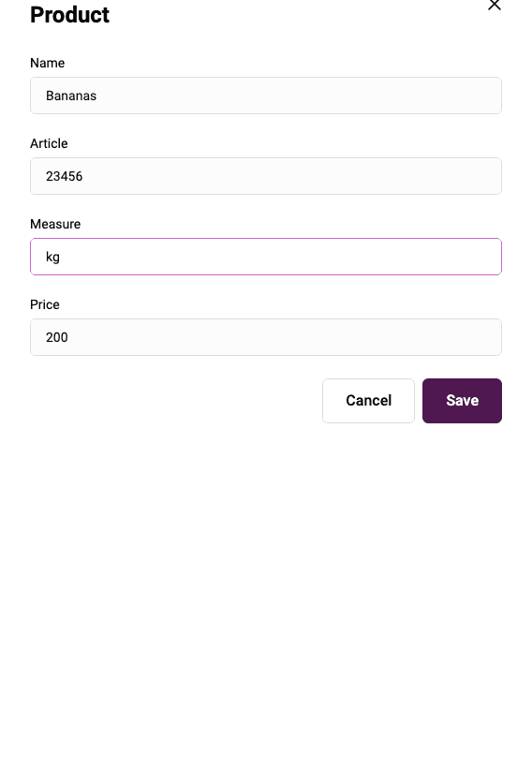532x783 pixels.
Task: Click the Price label text
Action: [x=45, y=304]
